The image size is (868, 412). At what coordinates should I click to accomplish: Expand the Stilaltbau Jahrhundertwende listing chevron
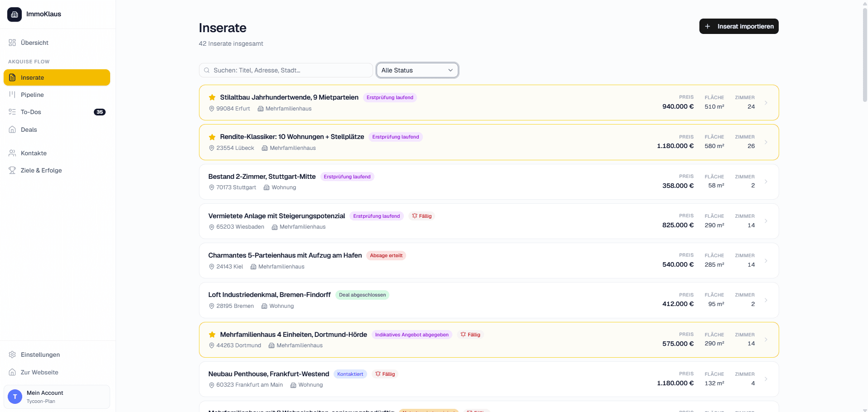[766, 103]
